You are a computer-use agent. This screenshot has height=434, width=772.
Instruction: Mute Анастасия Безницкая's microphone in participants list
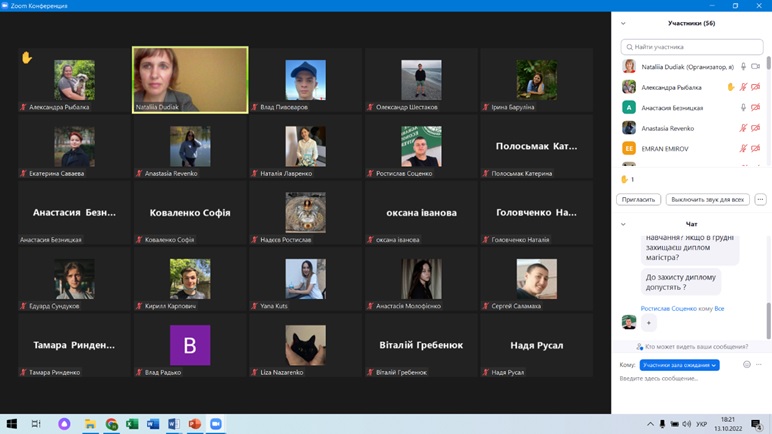[743, 107]
